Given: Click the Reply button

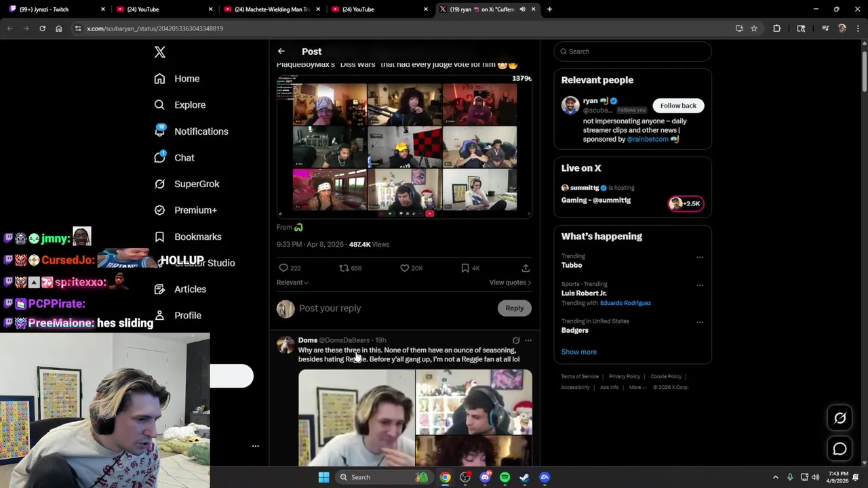Looking at the screenshot, I should [514, 308].
